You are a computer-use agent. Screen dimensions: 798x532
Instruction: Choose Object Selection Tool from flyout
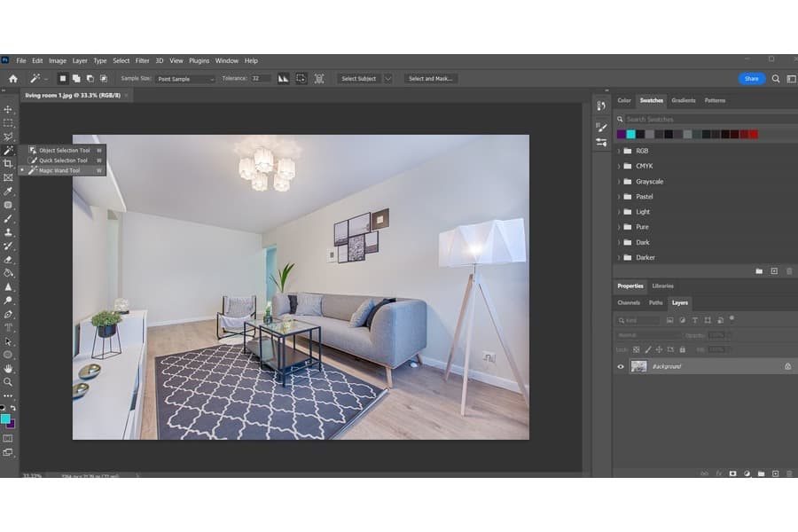point(64,150)
